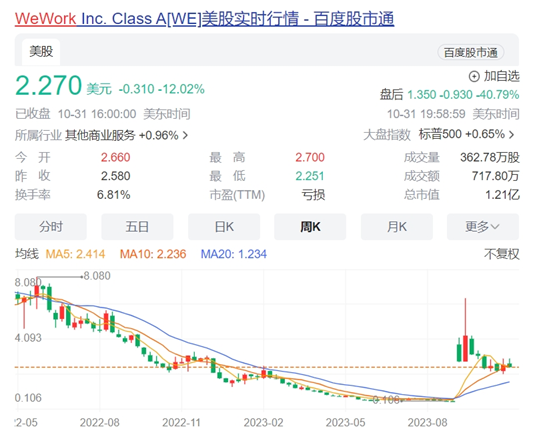This screenshot has height=431, width=539.
Task: Click the 市盈(TTM) value 亏损
Action: (x=313, y=195)
